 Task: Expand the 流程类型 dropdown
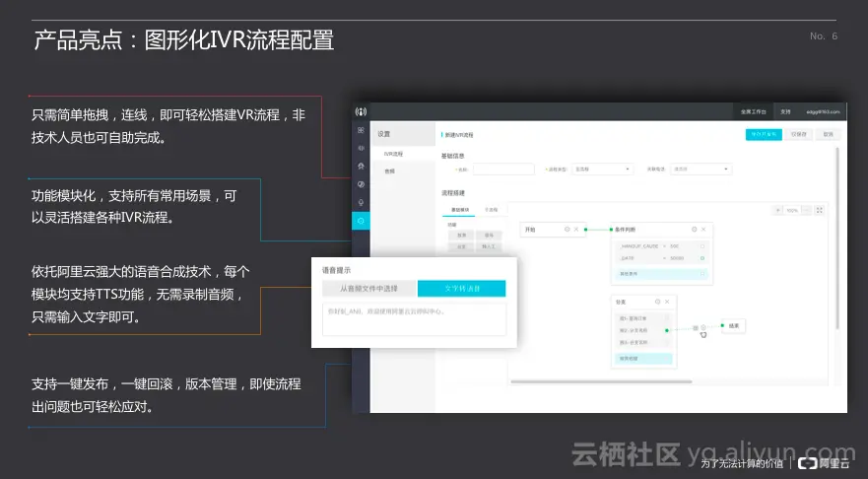(x=602, y=169)
